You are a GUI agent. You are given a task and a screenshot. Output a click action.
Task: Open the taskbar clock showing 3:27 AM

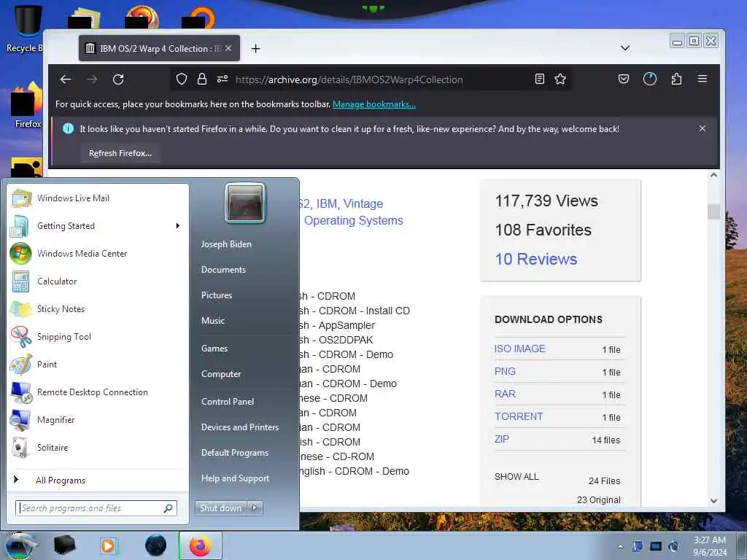click(x=710, y=546)
